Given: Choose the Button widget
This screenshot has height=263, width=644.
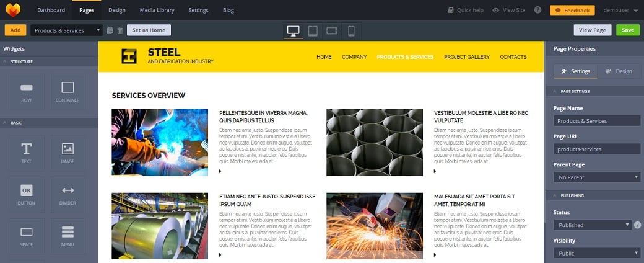Looking at the screenshot, I should click(x=26, y=194).
